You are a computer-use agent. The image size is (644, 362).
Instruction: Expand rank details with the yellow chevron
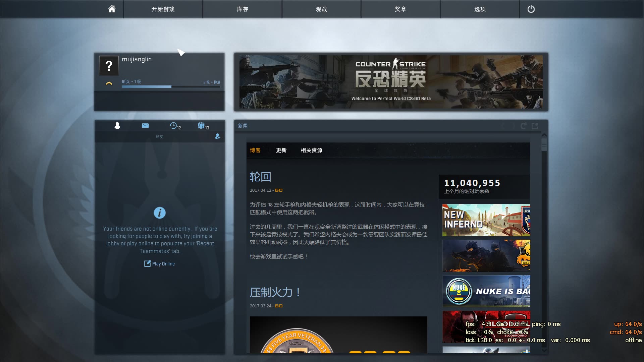[x=109, y=83]
